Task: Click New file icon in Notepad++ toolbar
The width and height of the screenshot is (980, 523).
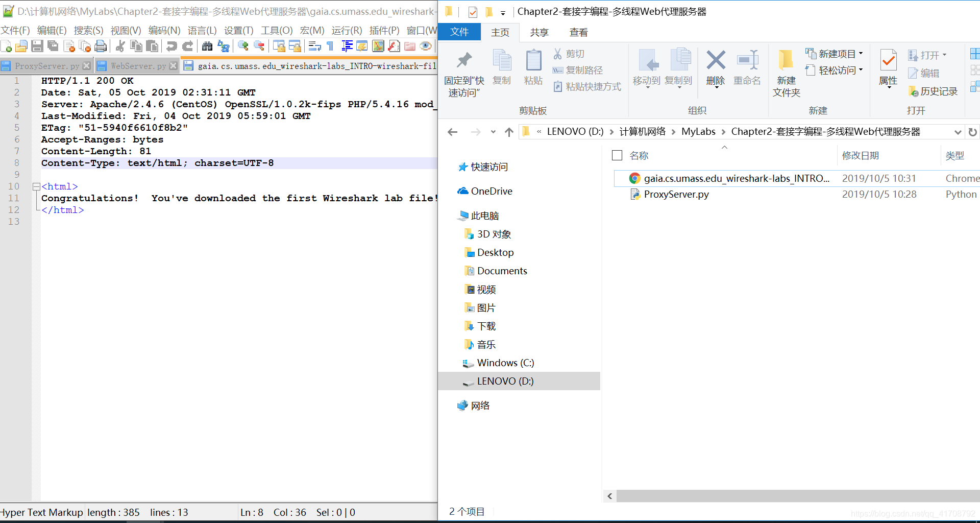Action: tap(6, 46)
